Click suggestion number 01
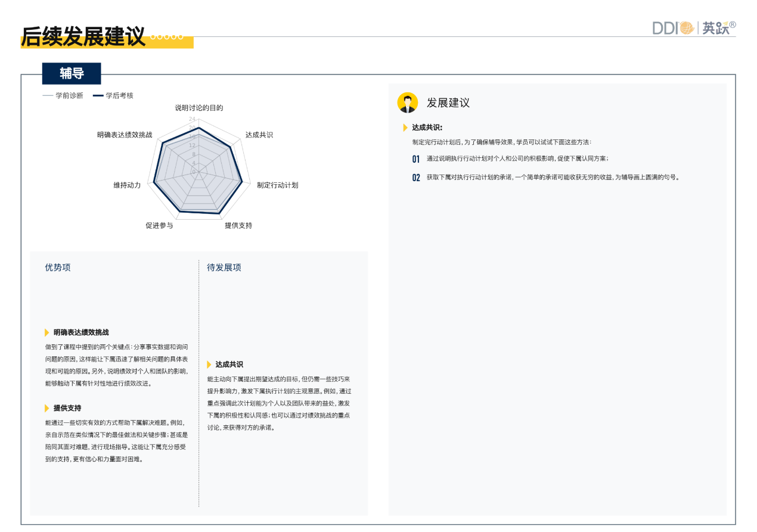Image resolution: width=757 pixels, height=532 pixels. pos(416,159)
